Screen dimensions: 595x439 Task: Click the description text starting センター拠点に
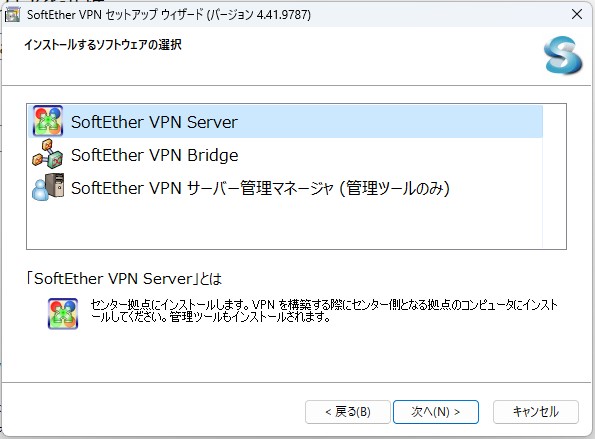pos(324,310)
